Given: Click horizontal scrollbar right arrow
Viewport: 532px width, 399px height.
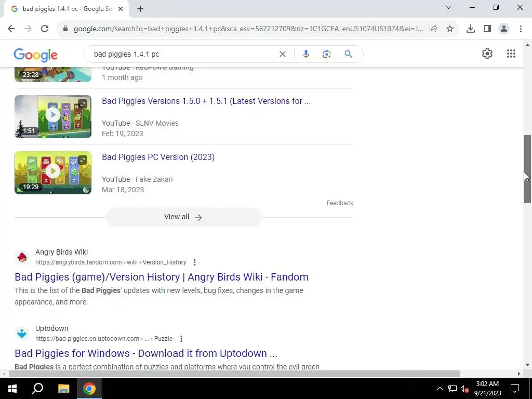Looking at the screenshot, I should pyautogui.click(x=518, y=374).
